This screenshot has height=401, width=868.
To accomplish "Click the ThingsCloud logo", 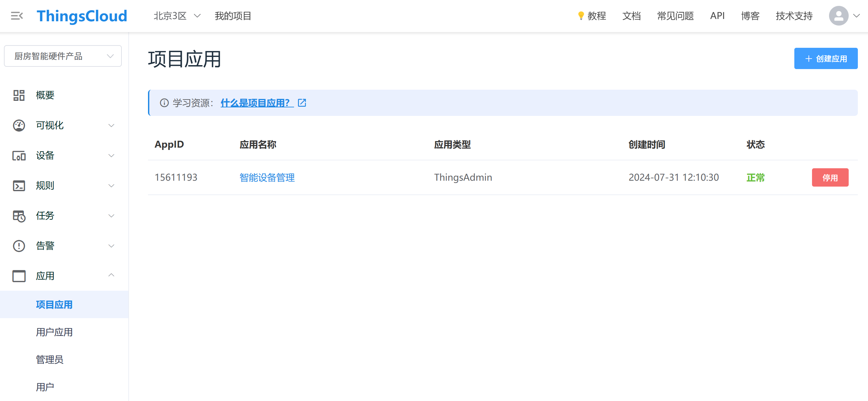I will pos(82,16).
